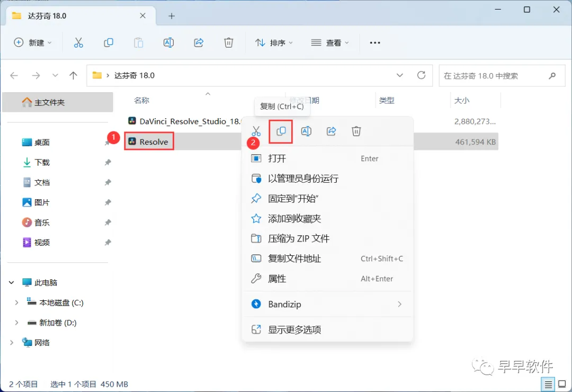Choose 复制文件地址 menu item

point(327,259)
